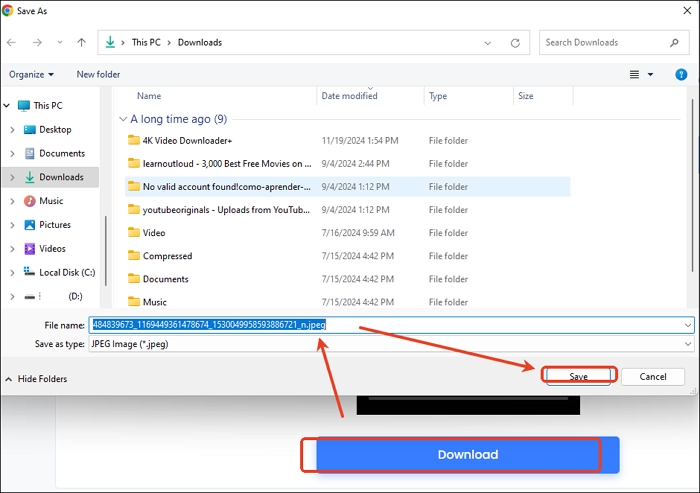This screenshot has width=700, height=493.
Task: Expand the Save as type dropdown
Action: (x=688, y=344)
